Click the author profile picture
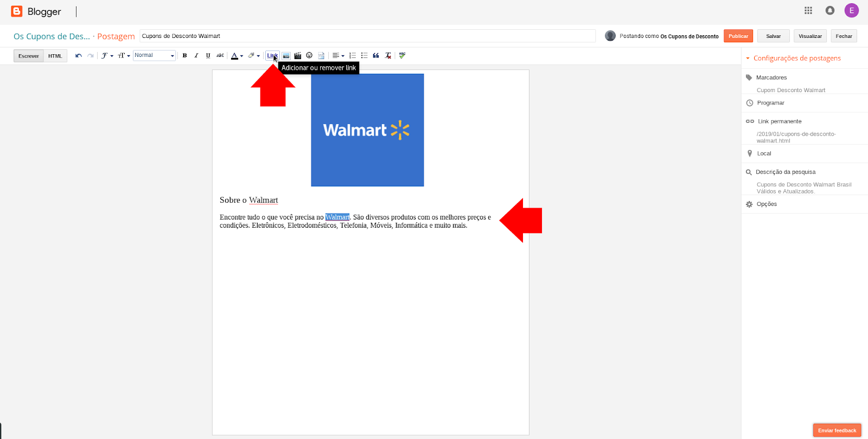 pos(610,36)
